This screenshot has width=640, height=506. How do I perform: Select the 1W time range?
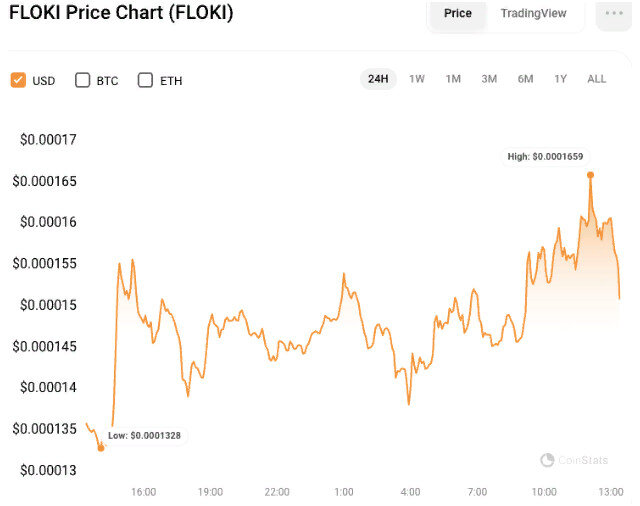pos(417,79)
